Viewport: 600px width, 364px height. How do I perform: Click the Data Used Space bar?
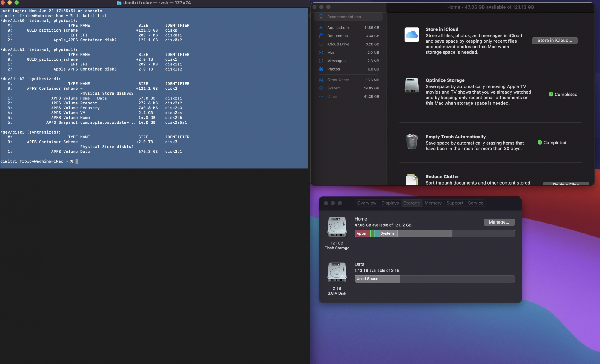[x=377, y=279]
